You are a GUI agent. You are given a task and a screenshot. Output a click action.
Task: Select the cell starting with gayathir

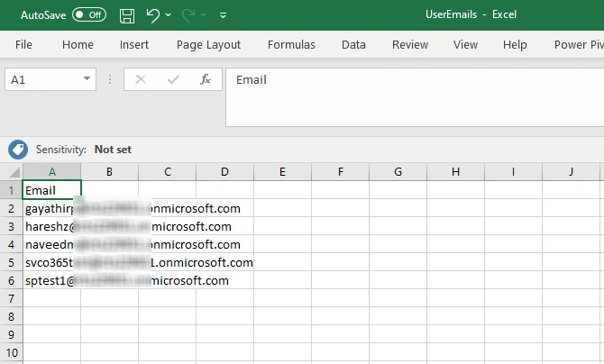coord(52,208)
